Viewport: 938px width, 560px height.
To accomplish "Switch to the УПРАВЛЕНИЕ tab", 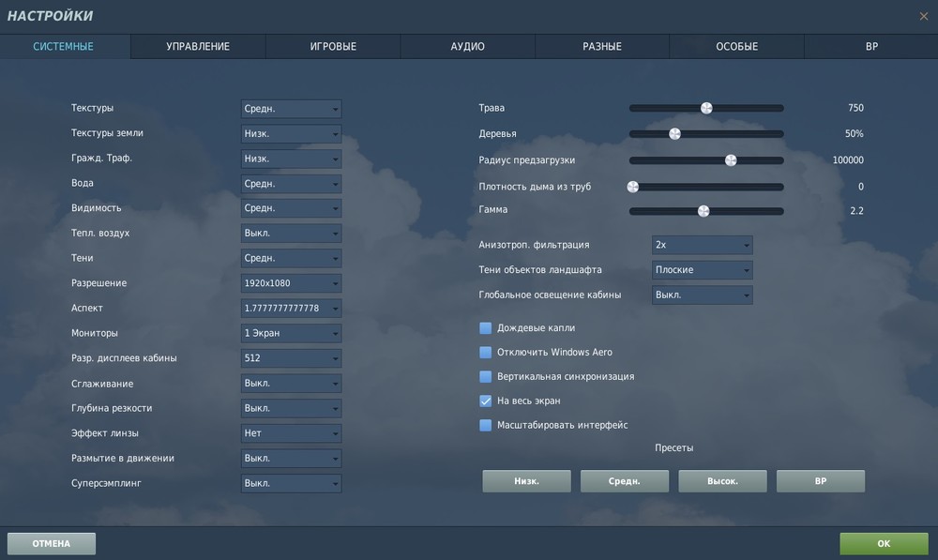I will (x=198, y=47).
